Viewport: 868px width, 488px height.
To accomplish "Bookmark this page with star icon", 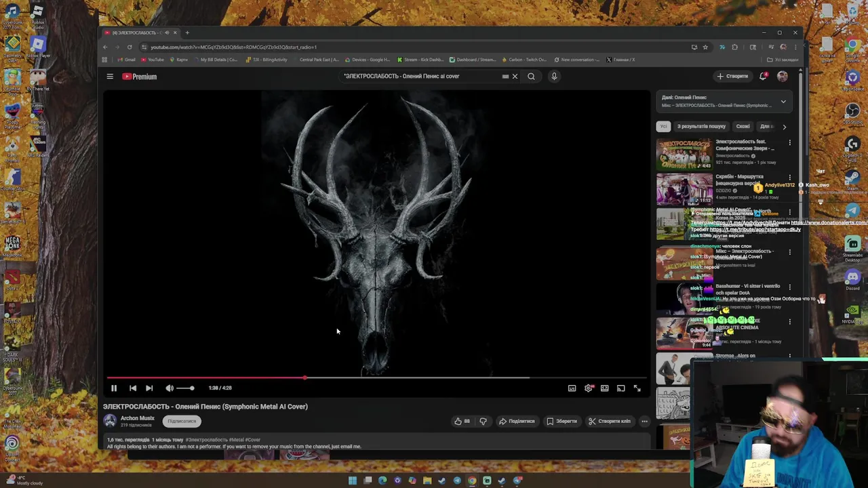I will pyautogui.click(x=705, y=47).
